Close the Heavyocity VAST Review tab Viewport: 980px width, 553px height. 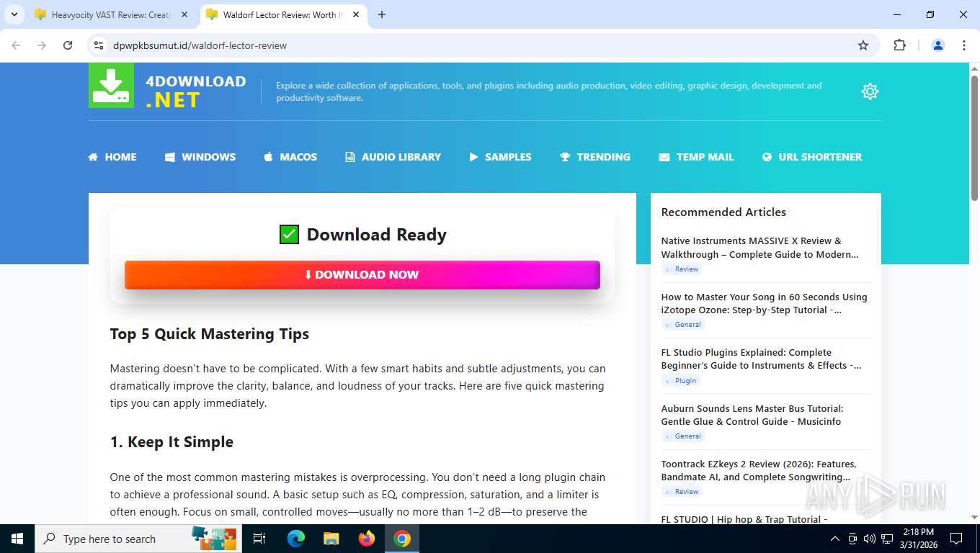184,14
